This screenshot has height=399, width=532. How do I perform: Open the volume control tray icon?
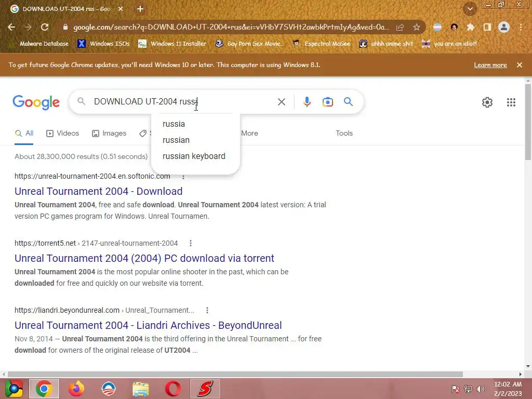(x=481, y=389)
